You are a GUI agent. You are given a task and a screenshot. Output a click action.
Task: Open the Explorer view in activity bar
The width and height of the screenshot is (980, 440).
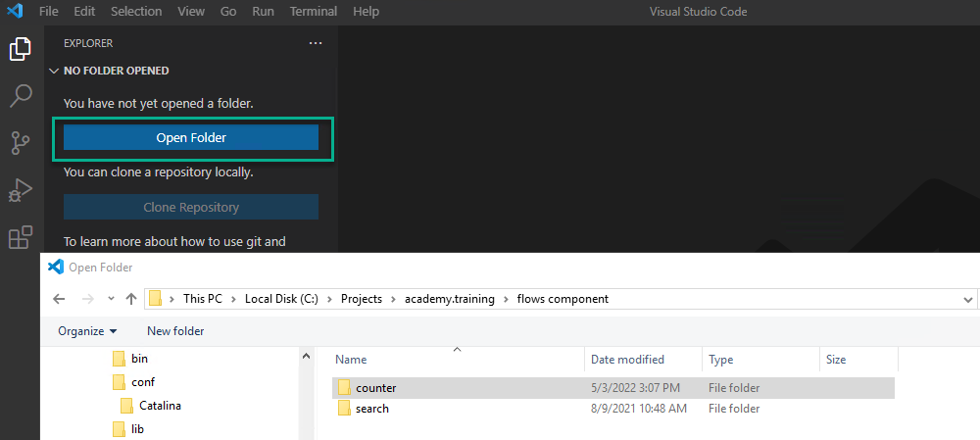pyautogui.click(x=21, y=49)
